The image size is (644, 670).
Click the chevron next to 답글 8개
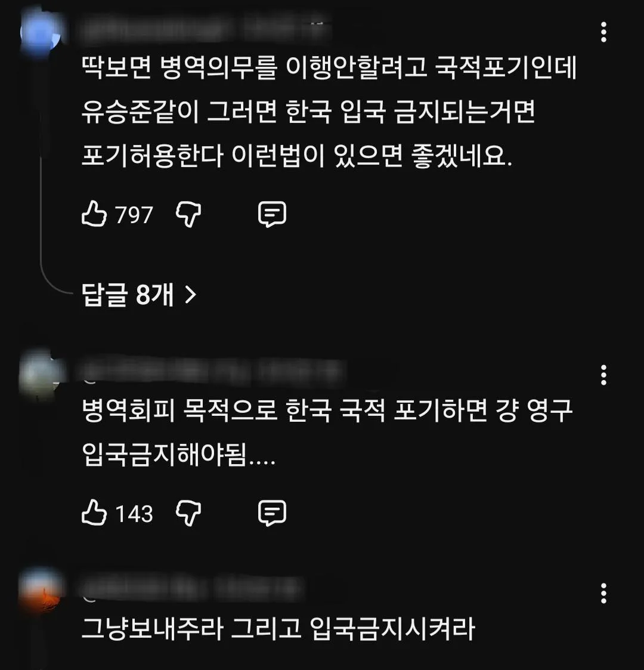click(x=190, y=294)
